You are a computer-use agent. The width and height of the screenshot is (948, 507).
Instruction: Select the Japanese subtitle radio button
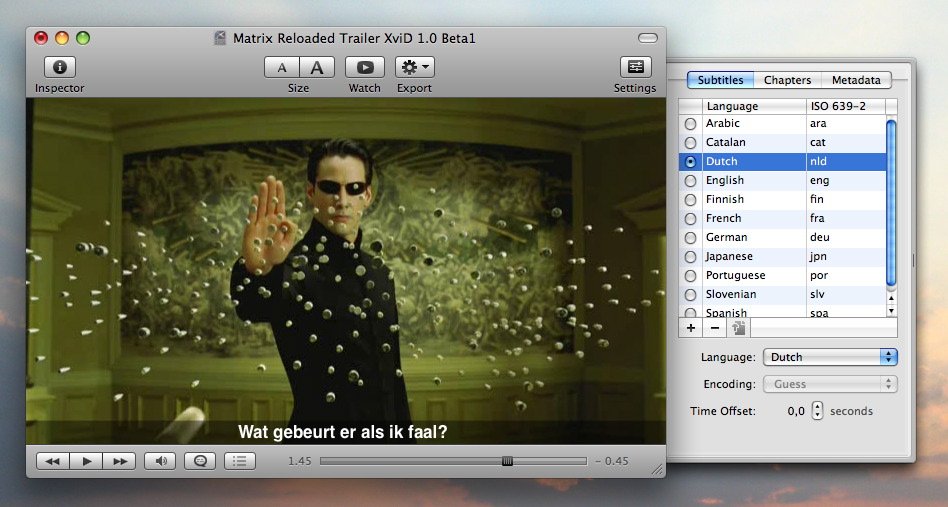[x=690, y=257]
